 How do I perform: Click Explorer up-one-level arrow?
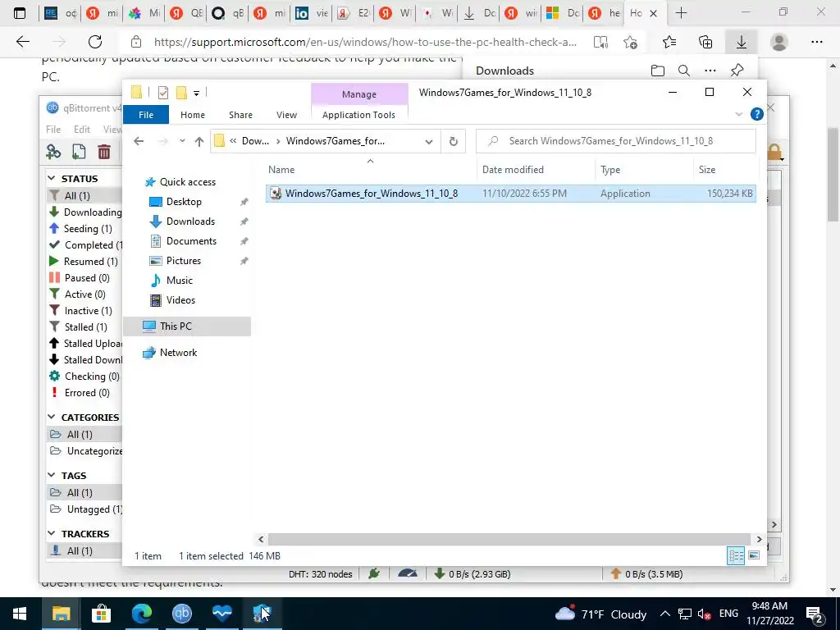click(x=199, y=141)
